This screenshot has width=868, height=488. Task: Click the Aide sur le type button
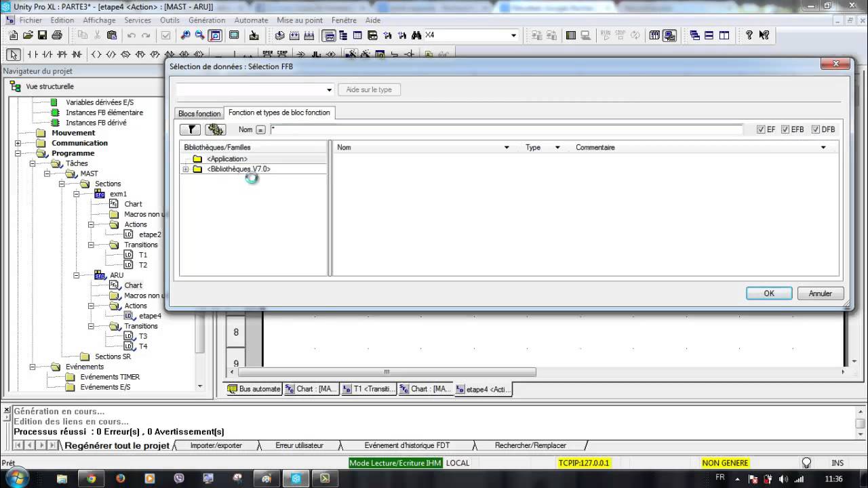(369, 89)
